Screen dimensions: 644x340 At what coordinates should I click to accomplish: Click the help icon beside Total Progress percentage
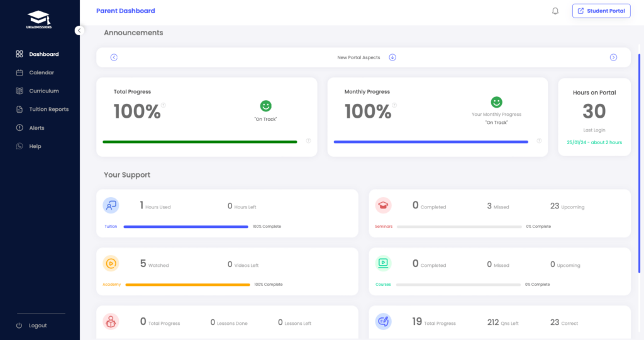[x=164, y=105]
